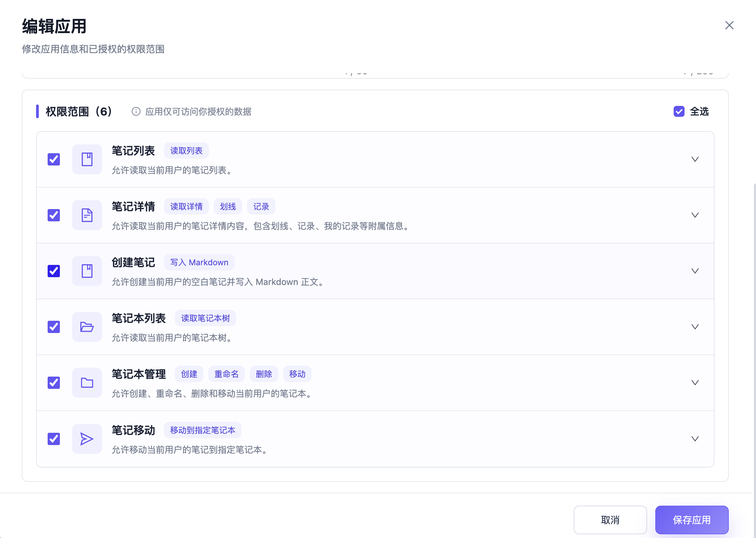Expand the 笔记本列表 row chevron
The height and width of the screenshot is (538, 756).
click(x=695, y=327)
